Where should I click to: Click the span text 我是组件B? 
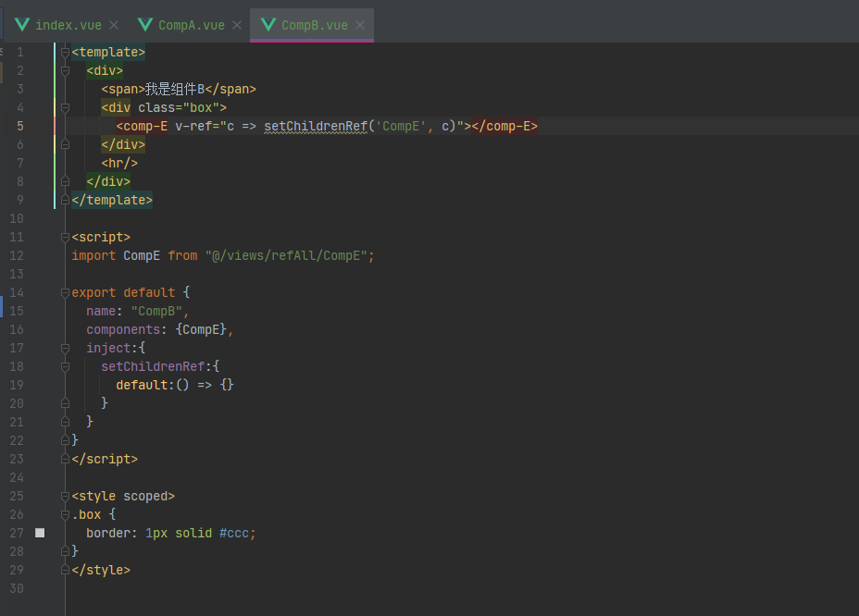175,89
